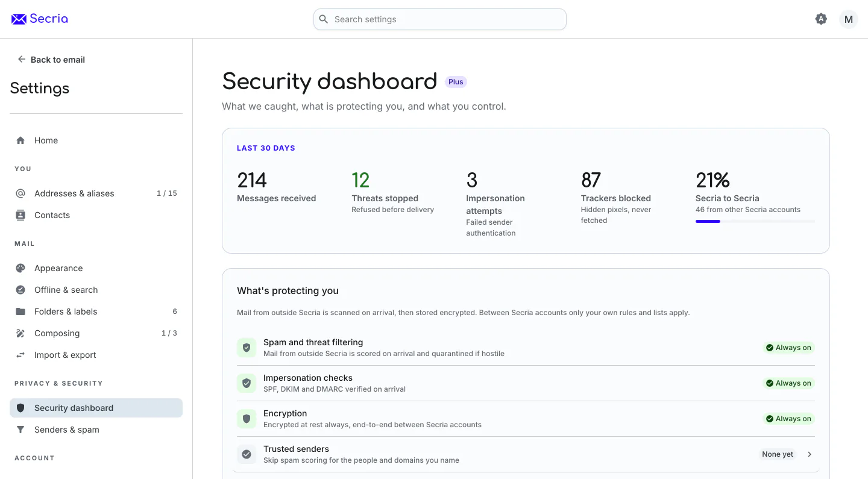868x479 pixels.
Task: Click the What's protecting you heading
Action: (288, 290)
